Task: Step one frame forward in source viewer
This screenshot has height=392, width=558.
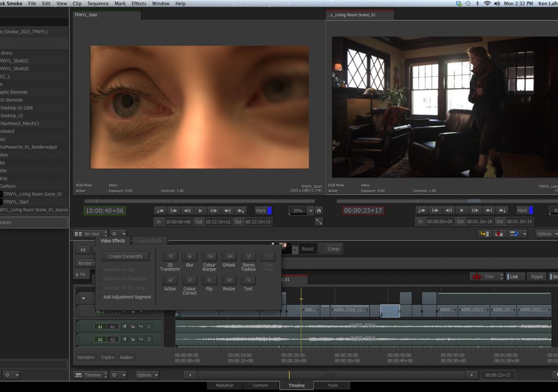Action: (214, 211)
